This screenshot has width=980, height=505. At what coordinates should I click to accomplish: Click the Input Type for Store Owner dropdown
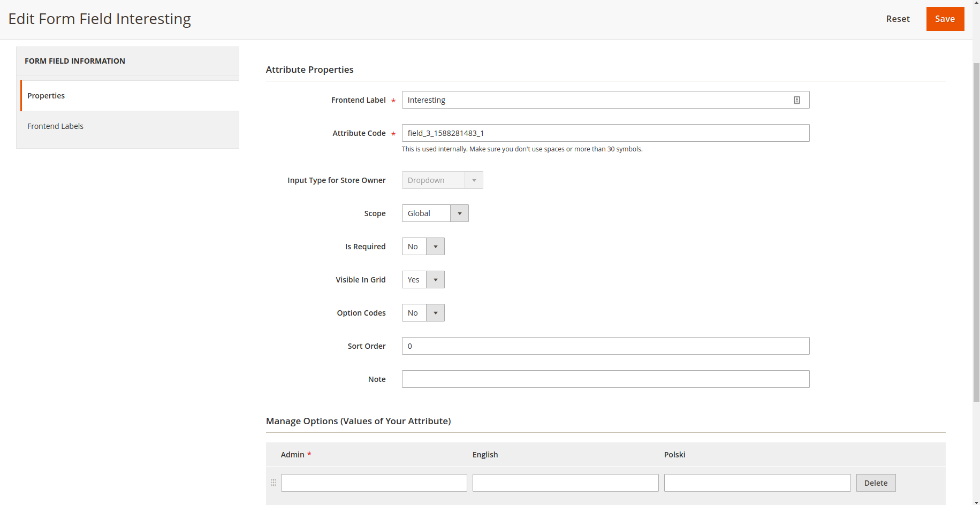point(442,180)
